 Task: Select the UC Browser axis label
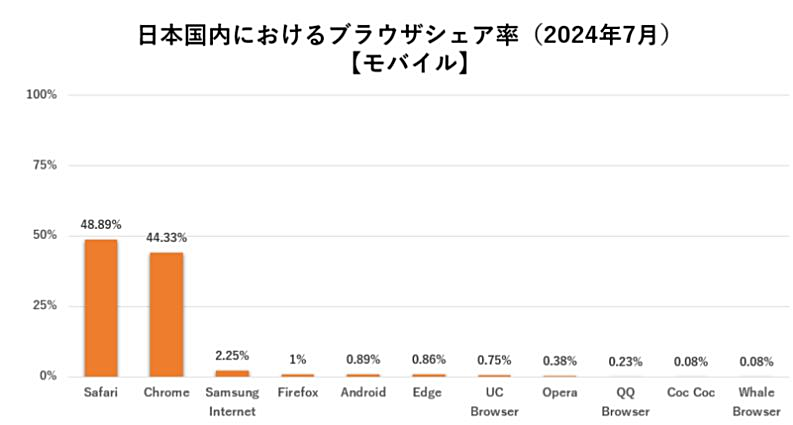tap(494, 401)
